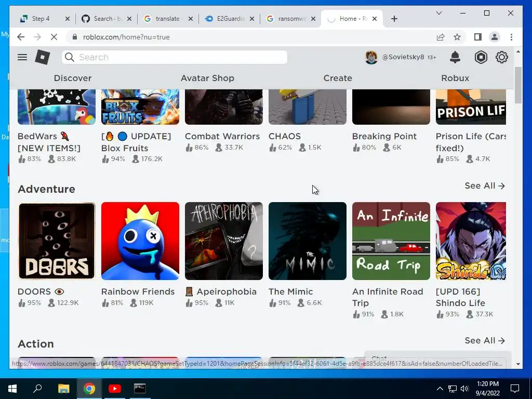Open the Shindo Life game thumbnail

(471, 241)
